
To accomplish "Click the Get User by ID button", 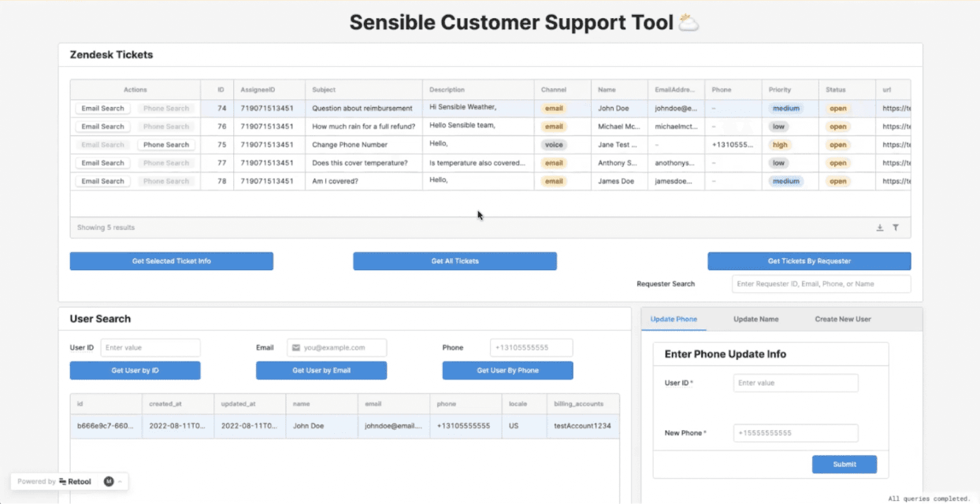I will coord(135,370).
